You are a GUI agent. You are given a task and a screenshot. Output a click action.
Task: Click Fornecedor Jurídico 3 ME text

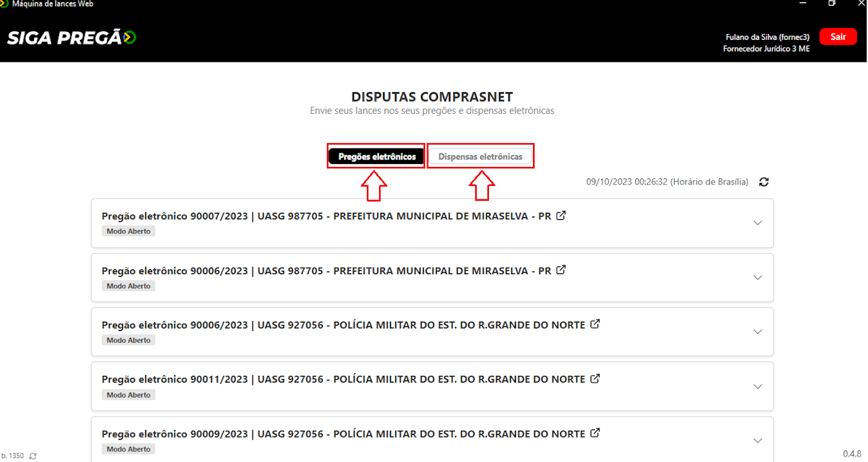click(x=766, y=50)
